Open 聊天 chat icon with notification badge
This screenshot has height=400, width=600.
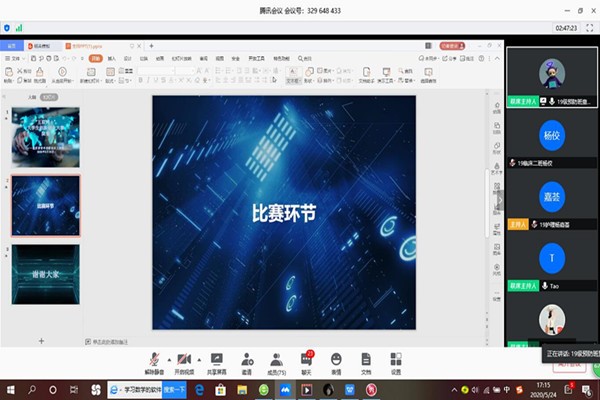(306, 361)
